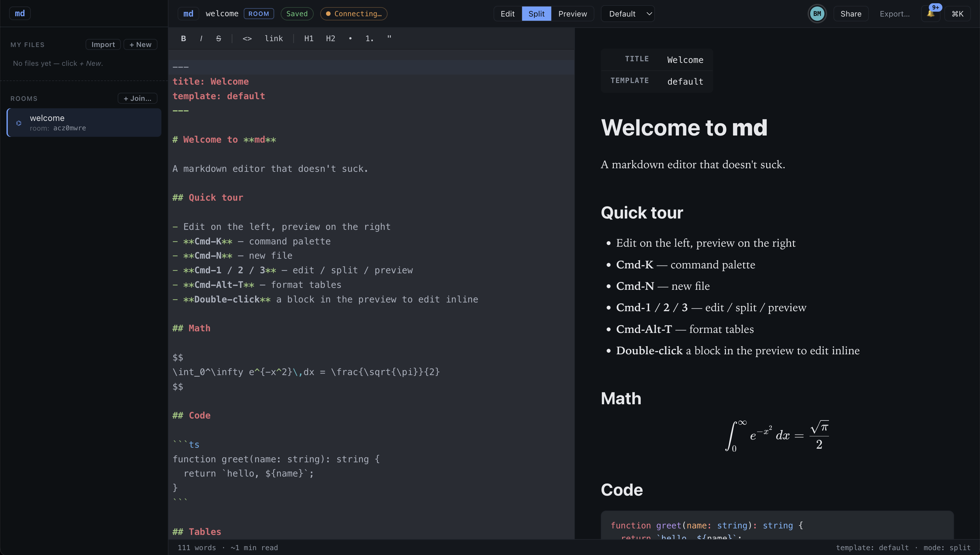Open the Export... menu

click(894, 14)
